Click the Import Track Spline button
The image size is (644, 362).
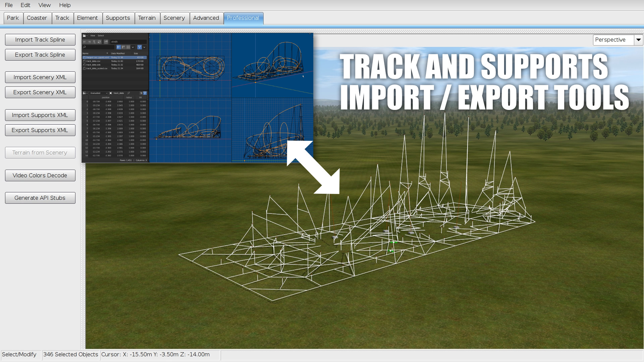coord(40,40)
